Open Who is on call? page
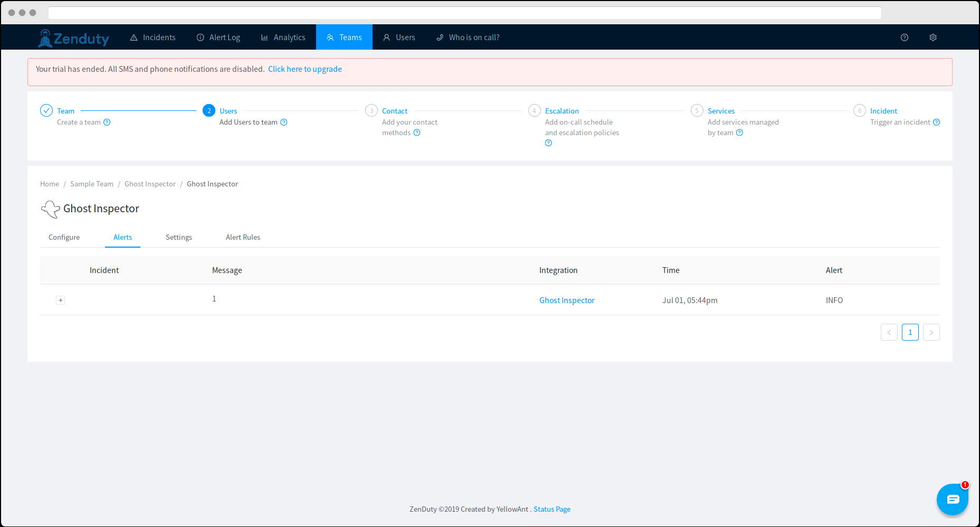Viewport: 980px width, 527px height. [x=468, y=37]
